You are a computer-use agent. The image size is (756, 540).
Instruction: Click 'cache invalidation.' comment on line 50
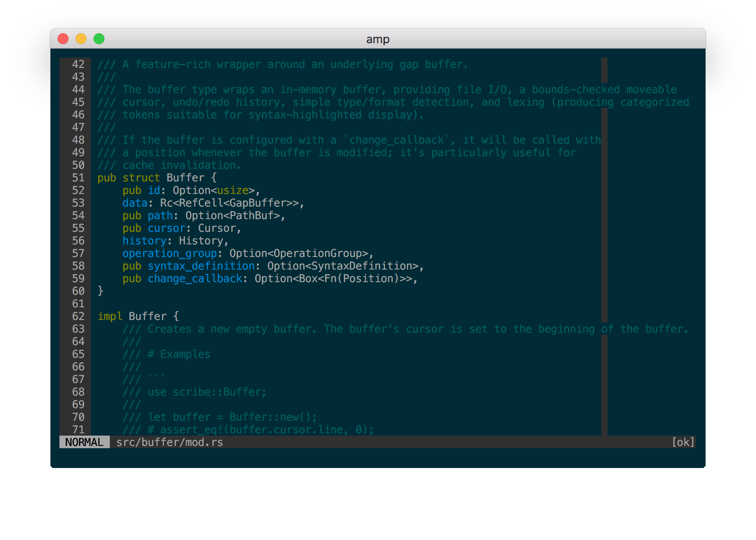[182, 165]
